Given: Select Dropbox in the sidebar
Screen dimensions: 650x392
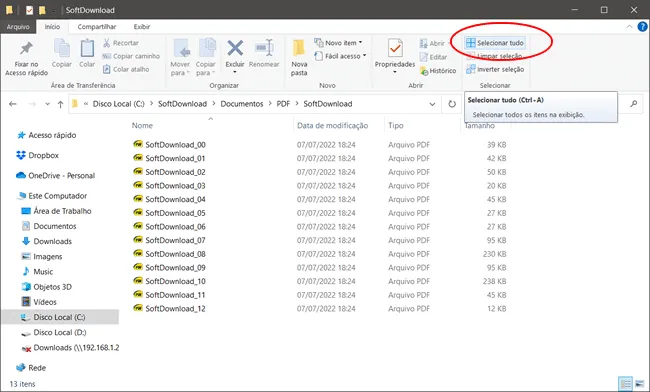Looking at the screenshot, I should point(38,155).
